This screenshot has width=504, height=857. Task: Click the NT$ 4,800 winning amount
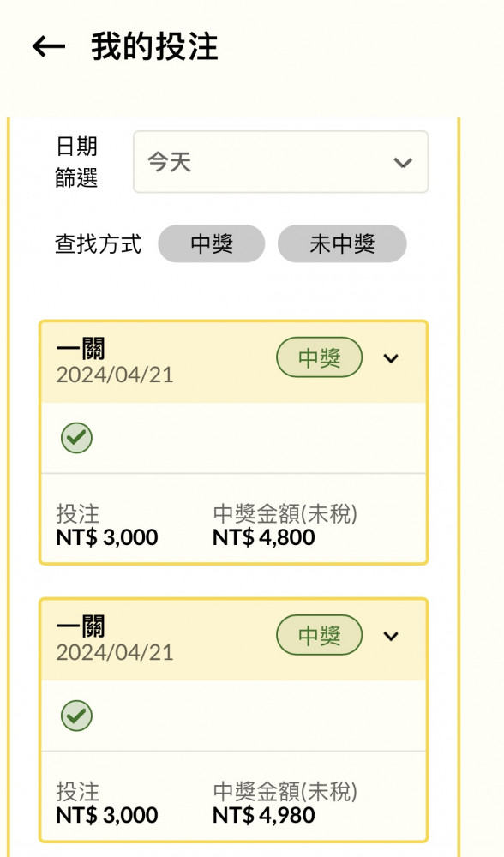pyautogui.click(x=263, y=537)
